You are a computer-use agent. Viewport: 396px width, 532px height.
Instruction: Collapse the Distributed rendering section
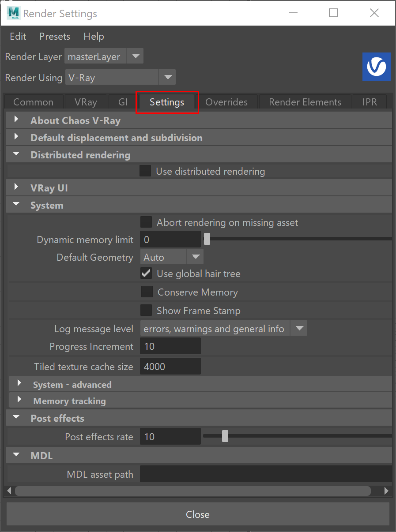16,154
